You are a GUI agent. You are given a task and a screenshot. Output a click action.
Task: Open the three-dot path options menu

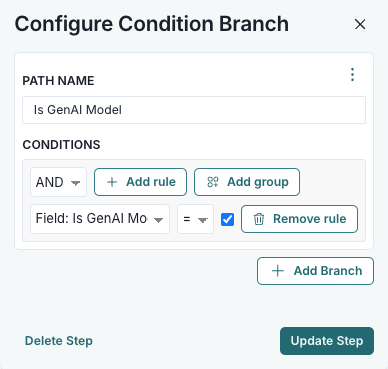pyautogui.click(x=352, y=74)
